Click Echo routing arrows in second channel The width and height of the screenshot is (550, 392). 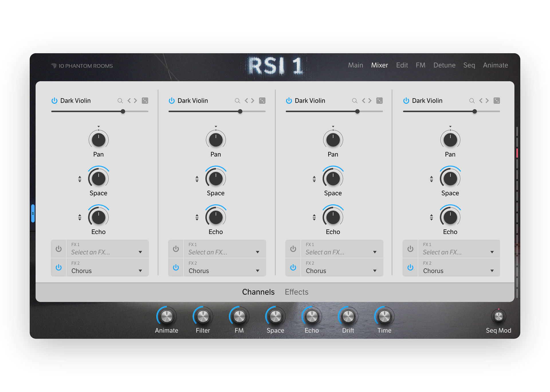point(197,217)
